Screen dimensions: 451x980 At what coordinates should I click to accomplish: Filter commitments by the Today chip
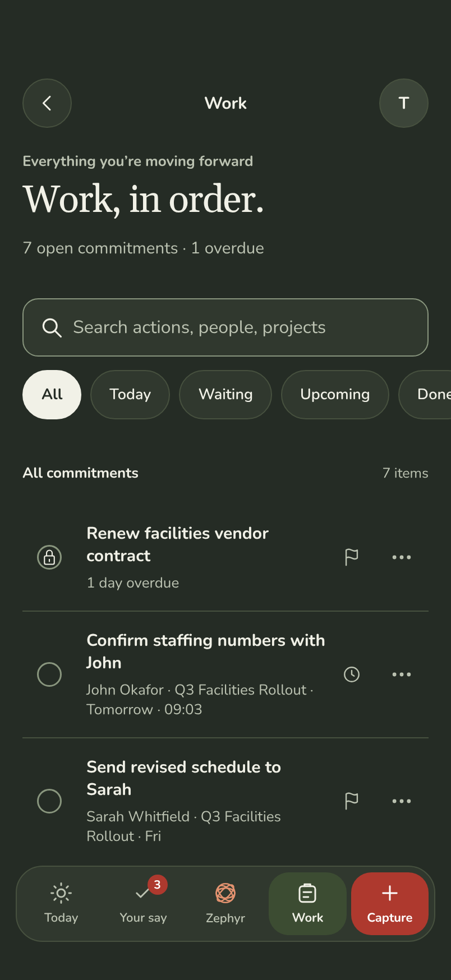pos(130,395)
